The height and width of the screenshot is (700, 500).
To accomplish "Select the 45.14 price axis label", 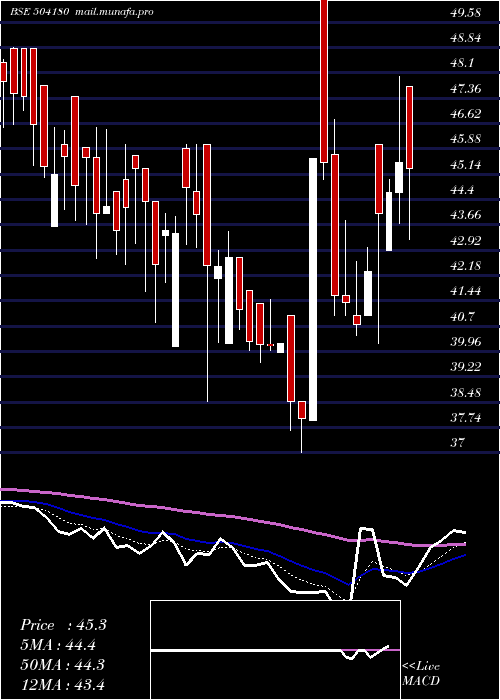I will [x=465, y=164].
